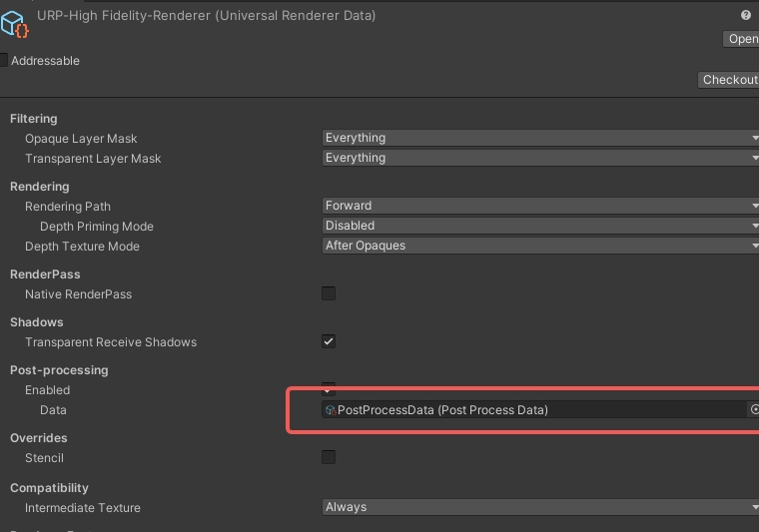Open the Depth Texture Mode dropdown

tap(540, 246)
